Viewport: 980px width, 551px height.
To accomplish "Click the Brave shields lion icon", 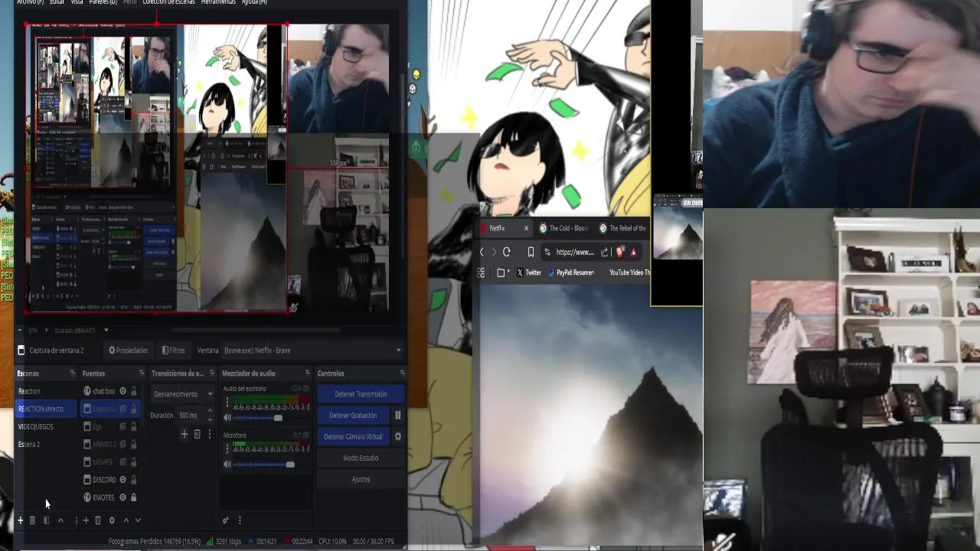I will [620, 252].
